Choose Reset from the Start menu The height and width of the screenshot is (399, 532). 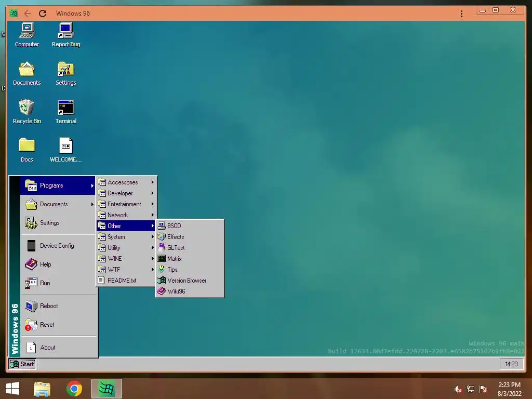(58, 324)
